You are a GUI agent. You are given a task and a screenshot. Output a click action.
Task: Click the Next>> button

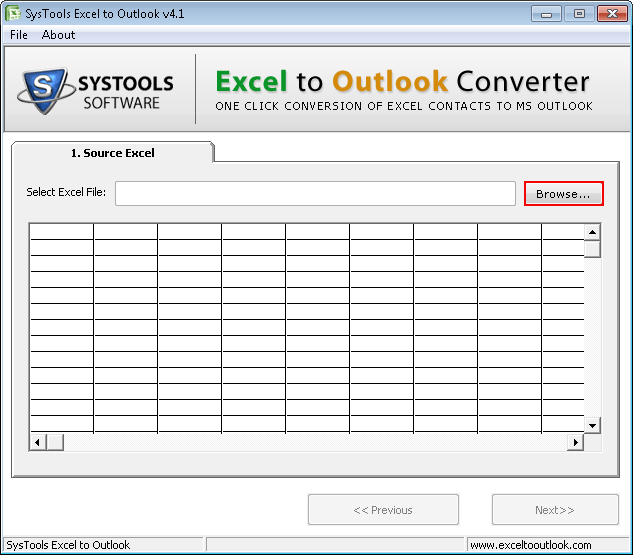click(x=555, y=510)
